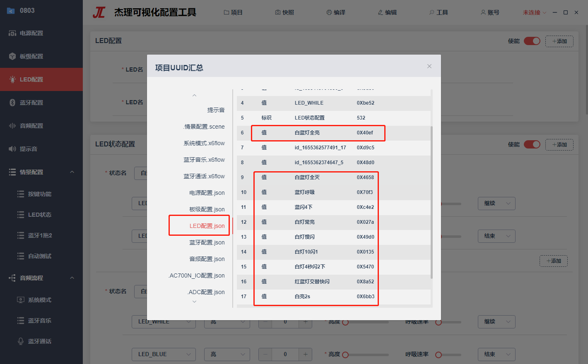Toggle the LED状态配置 使能 switch
Image resolution: width=588 pixels, height=364 pixels.
(x=532, y=144)
